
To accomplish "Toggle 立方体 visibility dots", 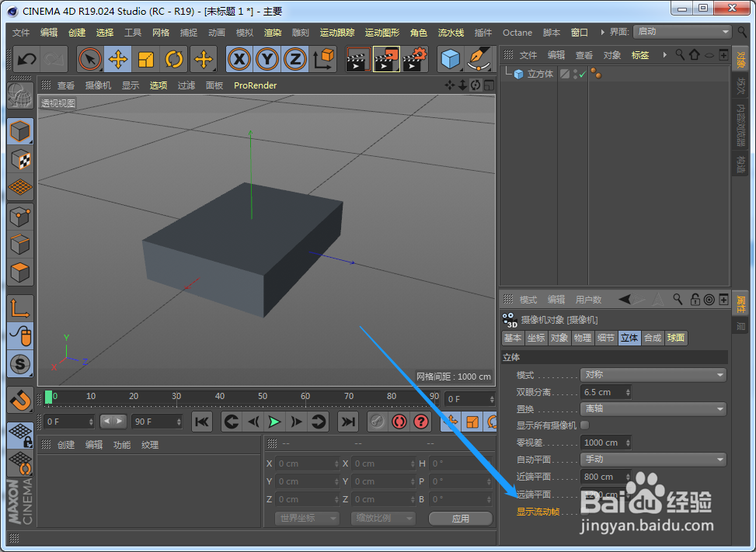I will (x=576, y=75).
